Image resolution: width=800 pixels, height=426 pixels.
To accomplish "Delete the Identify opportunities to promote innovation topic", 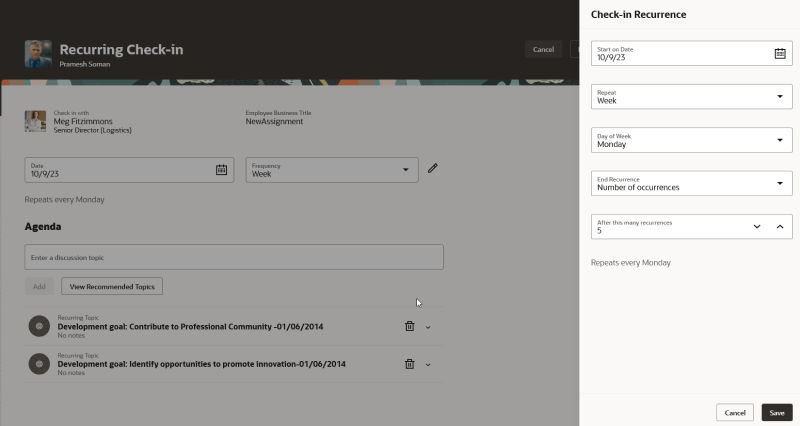I will [x=410, y=364].
